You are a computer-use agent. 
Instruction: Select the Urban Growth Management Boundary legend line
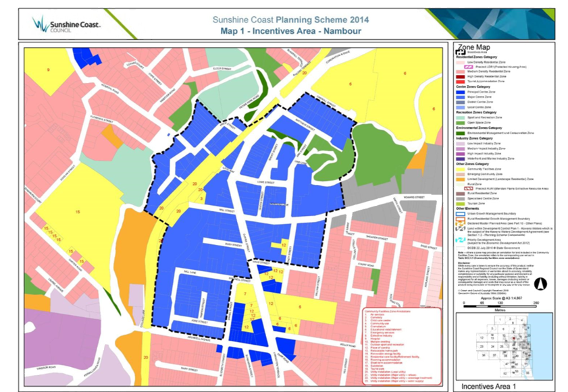461,213
